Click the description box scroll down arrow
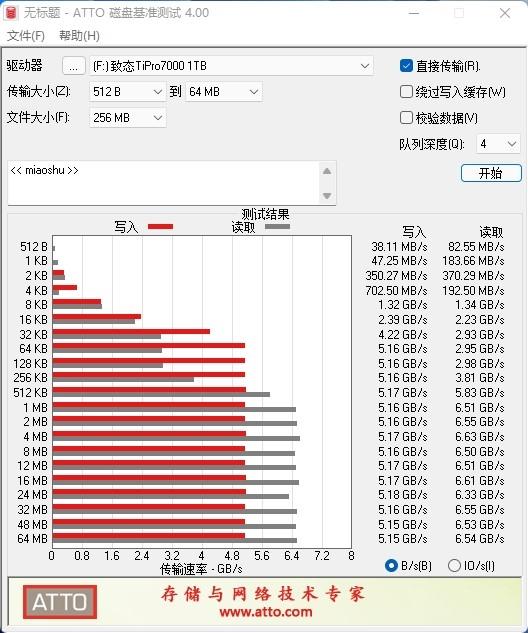 [x=327, y=196]
